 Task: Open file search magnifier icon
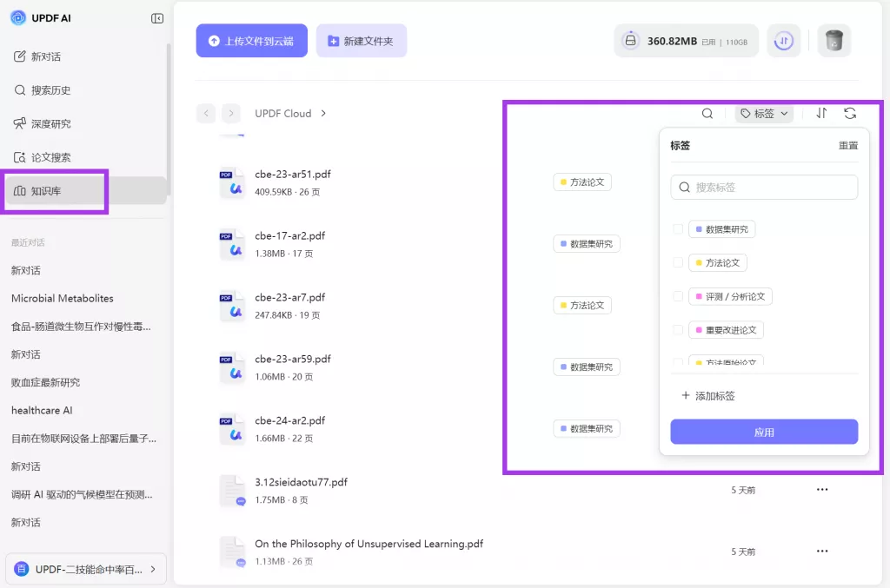(x=707, y=114)
